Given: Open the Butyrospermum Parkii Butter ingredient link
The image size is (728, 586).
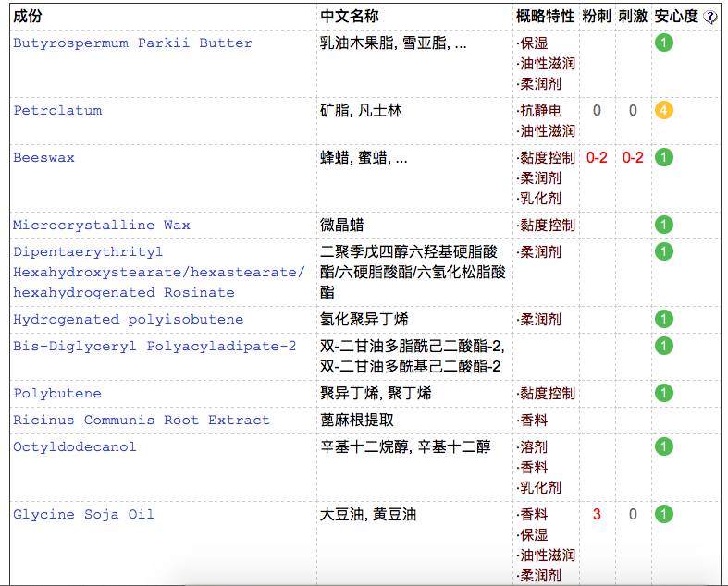Looking at the screenshot, I should [133, 43].
